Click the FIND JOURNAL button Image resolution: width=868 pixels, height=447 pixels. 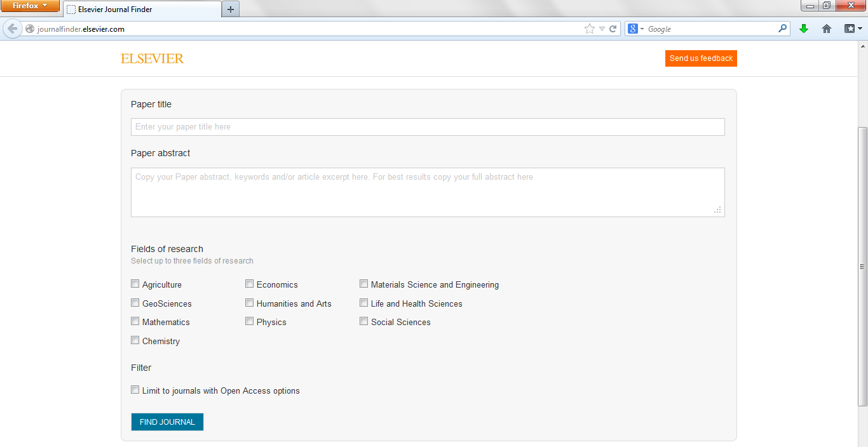click(x=167, y=422)
